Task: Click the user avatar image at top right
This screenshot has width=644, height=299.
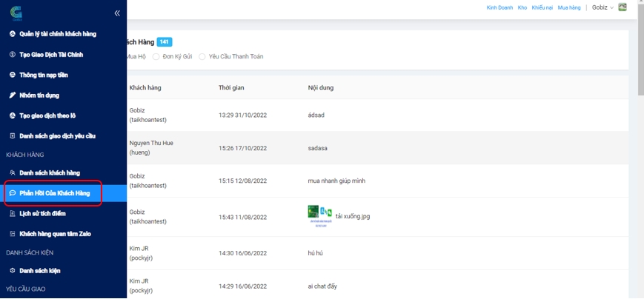Action: (x=623, y=7)
